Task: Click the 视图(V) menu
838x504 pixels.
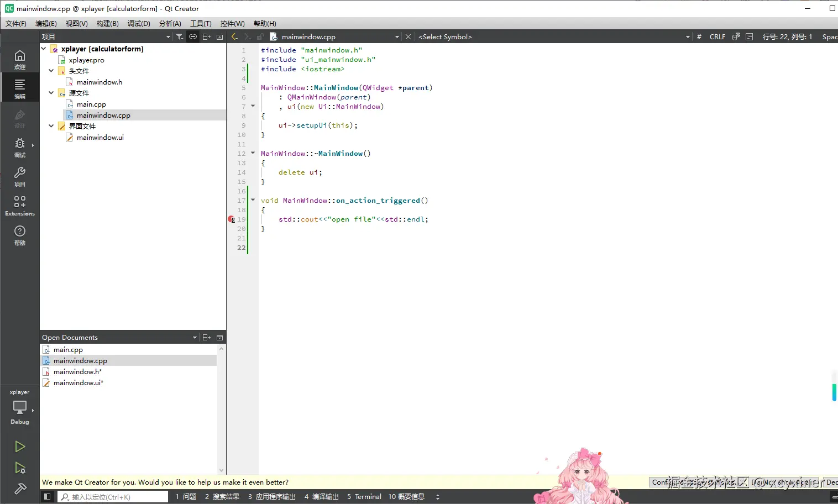Action: tap(76, 23)
